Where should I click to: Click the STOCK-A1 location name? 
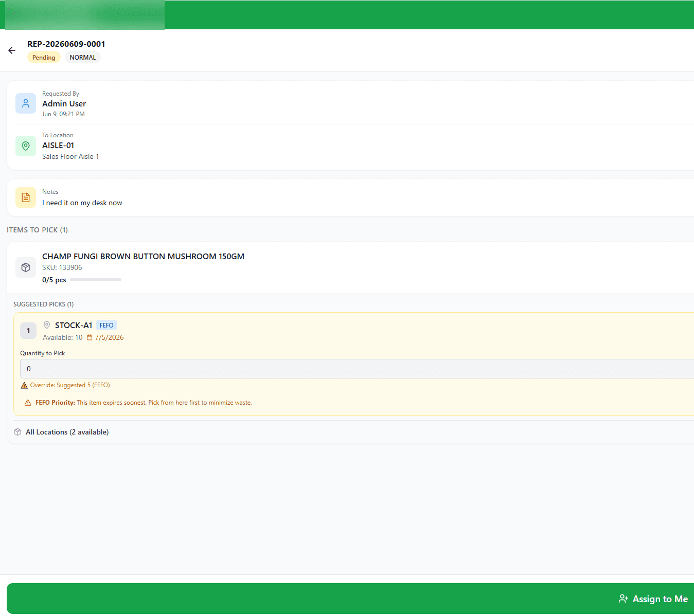[74, 325]
